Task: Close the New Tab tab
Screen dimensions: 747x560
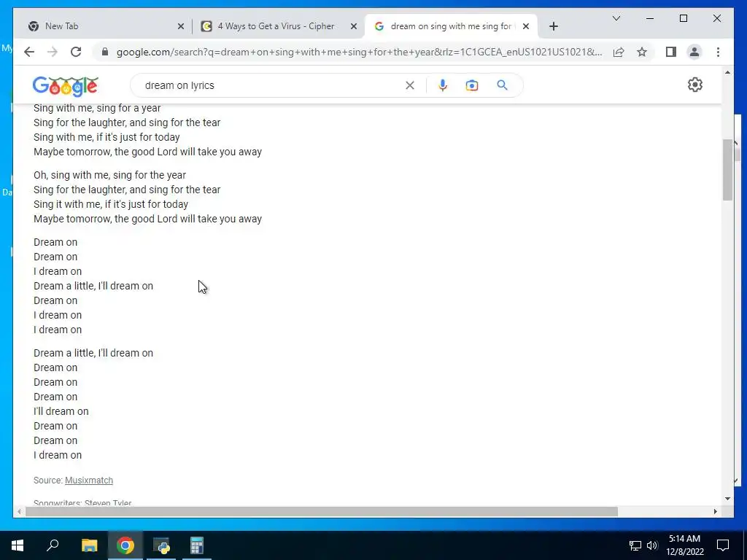Action: [181, 26]
